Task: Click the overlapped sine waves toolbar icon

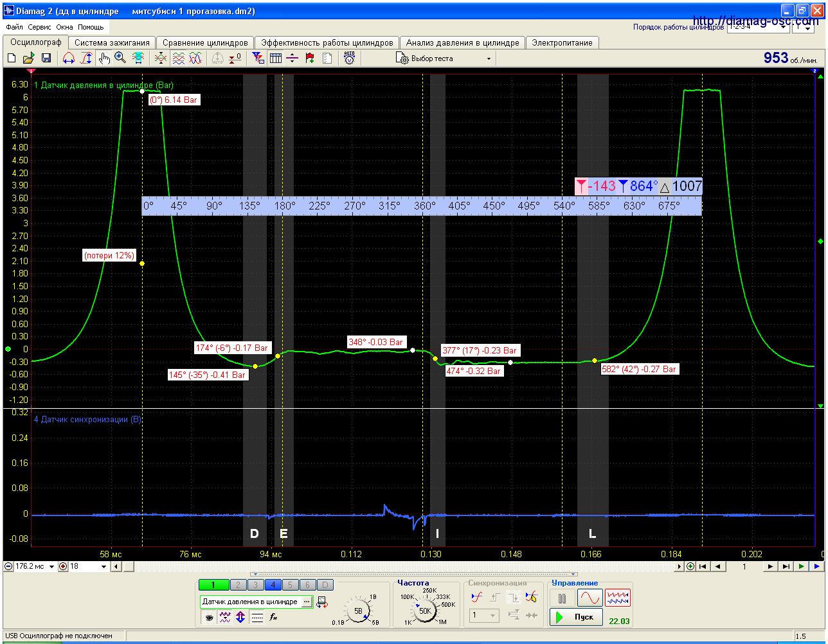Action: [x=196, y=58]
